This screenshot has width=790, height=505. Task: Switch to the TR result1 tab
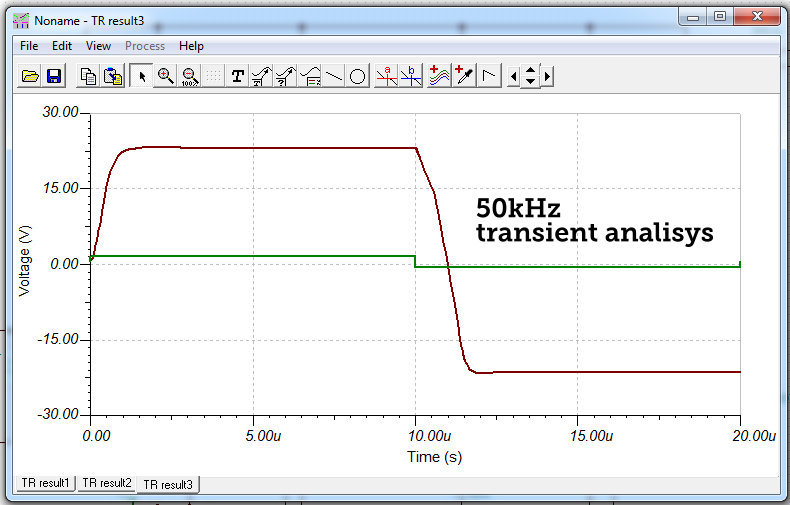click(45, 483)
